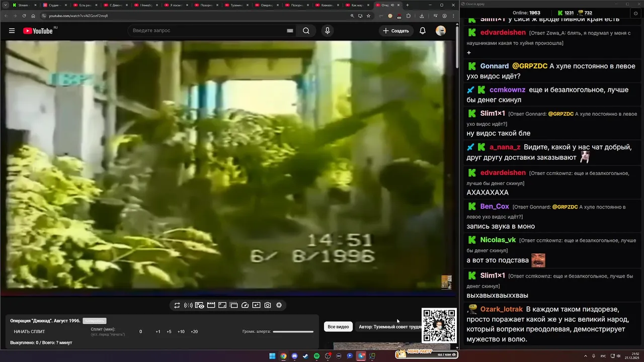Open YouTube notifications bell
Screen dimensions: 644x362
pyautogui.click(x=423, y=31)
